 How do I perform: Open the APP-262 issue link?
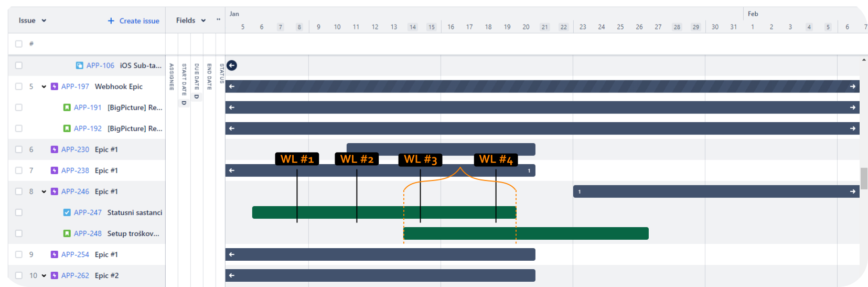[75, 275]
